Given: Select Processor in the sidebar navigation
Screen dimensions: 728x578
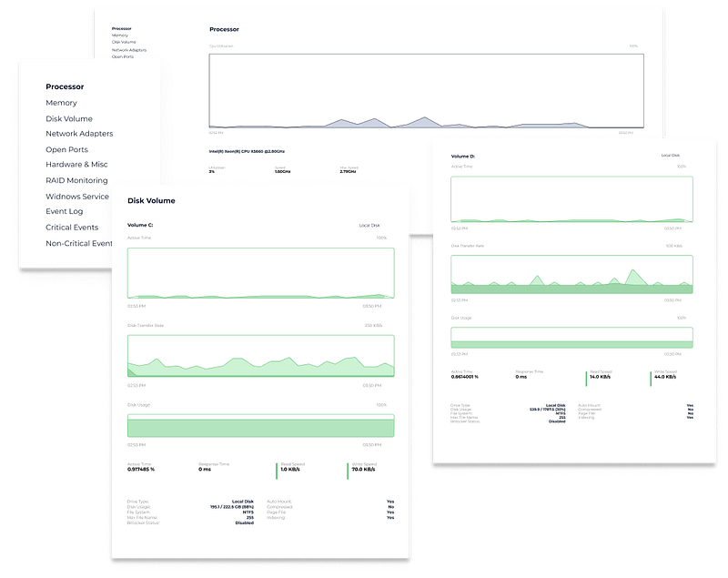Looking at the screenshot, I should [66, 88].
